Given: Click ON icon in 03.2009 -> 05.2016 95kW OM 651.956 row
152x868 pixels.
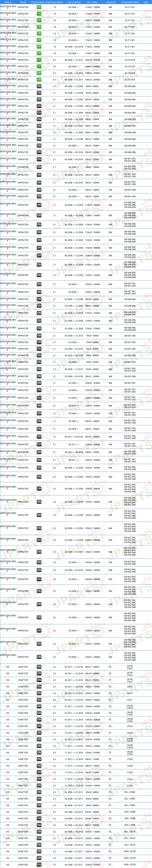Looking at the screenshot, I should click(x=39, y=376).
